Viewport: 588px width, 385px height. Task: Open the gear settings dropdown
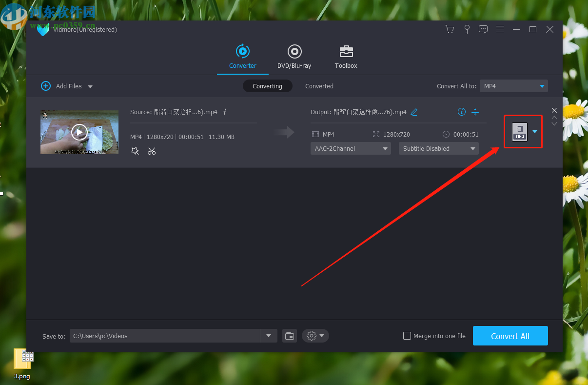[x=315, y=336]
